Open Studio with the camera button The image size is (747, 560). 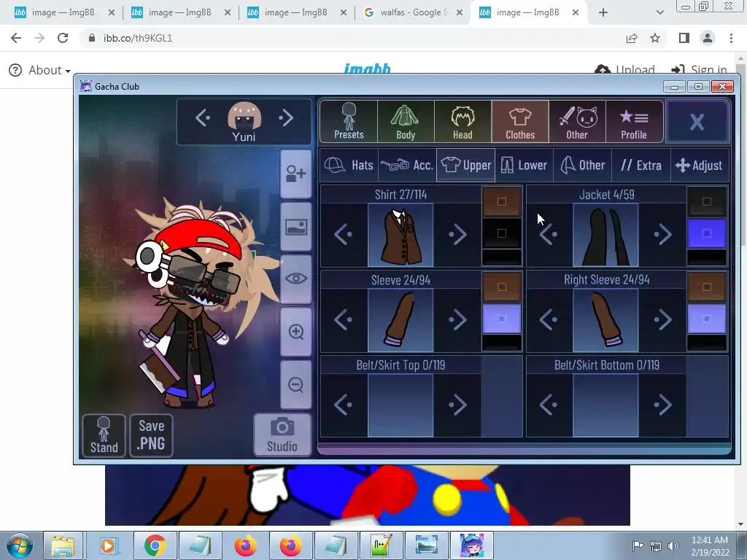[x=282, y=435]
